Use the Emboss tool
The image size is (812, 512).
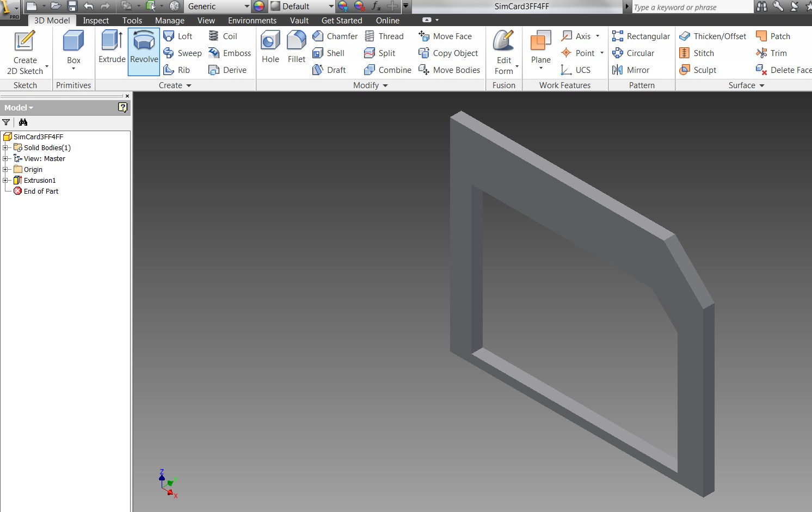pos(230,53)
